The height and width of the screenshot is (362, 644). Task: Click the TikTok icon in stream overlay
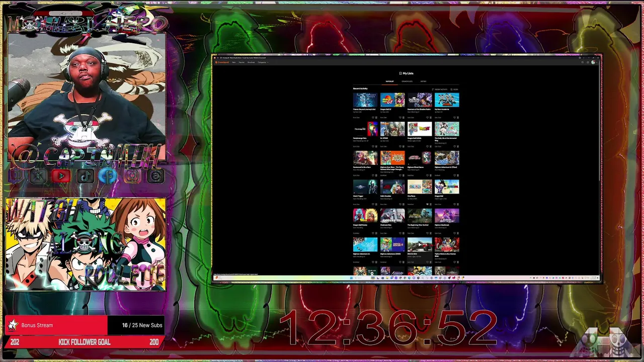click(85, 175)
